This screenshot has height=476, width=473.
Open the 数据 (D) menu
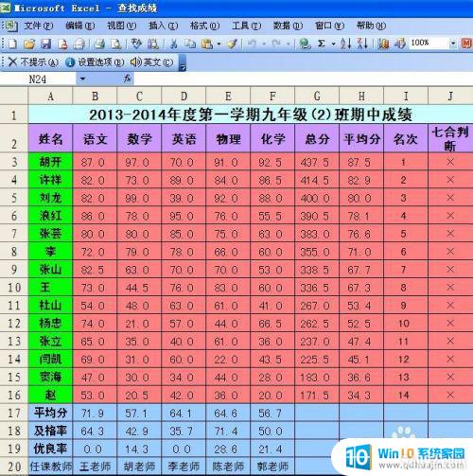tap(288, 26)
